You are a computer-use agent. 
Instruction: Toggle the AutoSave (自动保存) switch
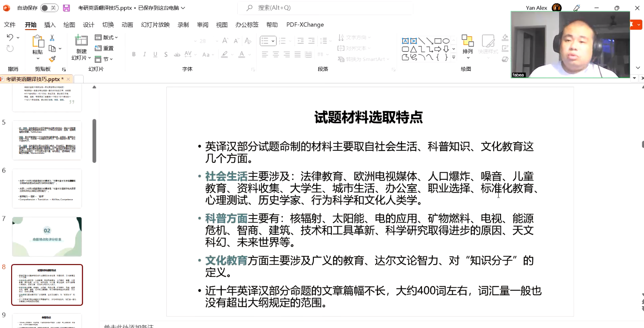click(49, 8)
